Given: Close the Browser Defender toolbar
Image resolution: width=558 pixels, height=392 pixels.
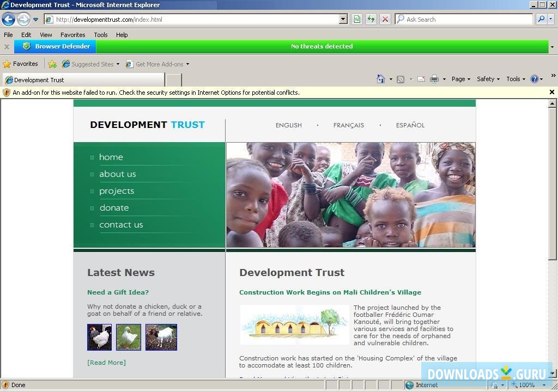Looking at the screenshot, I should coord(7,47).
